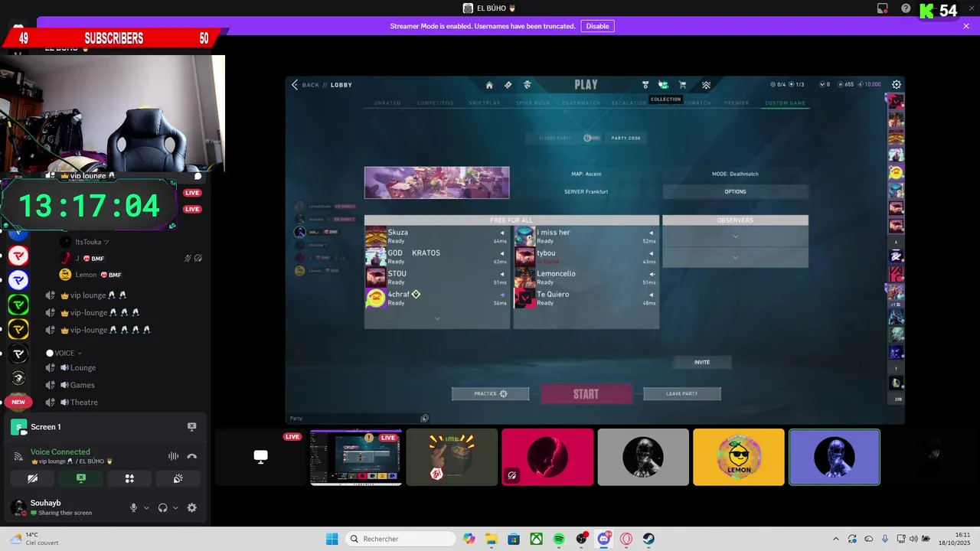Screen dimensions: 980x551
Task: Switch to the Premier tab
Action: click(737, 103)
